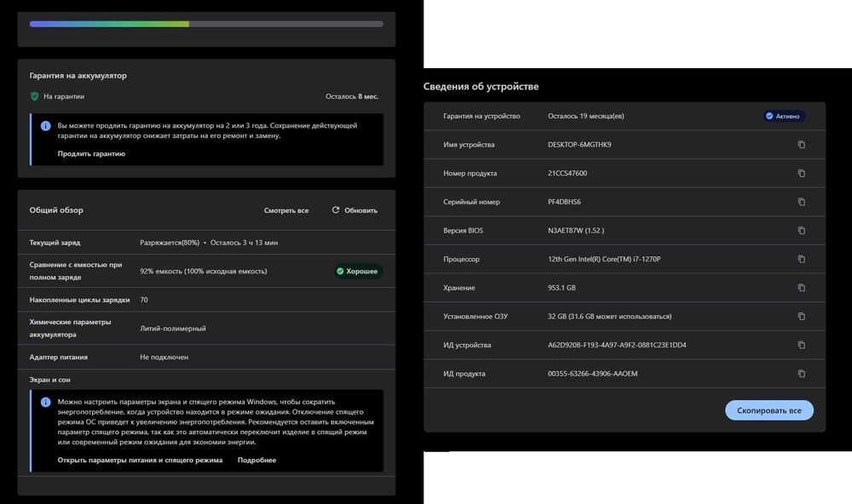
Task: Copy the device ID value
Action: point(801,345)
